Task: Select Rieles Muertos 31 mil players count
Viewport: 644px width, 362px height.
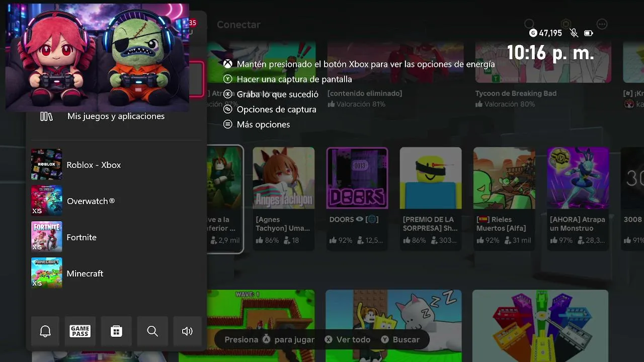Action: point(518,240)
